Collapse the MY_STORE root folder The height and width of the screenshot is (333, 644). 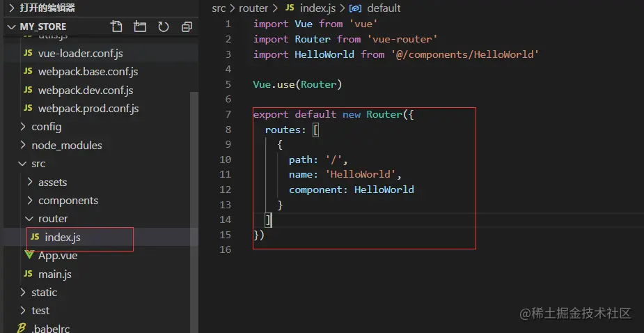pos(11,26)
